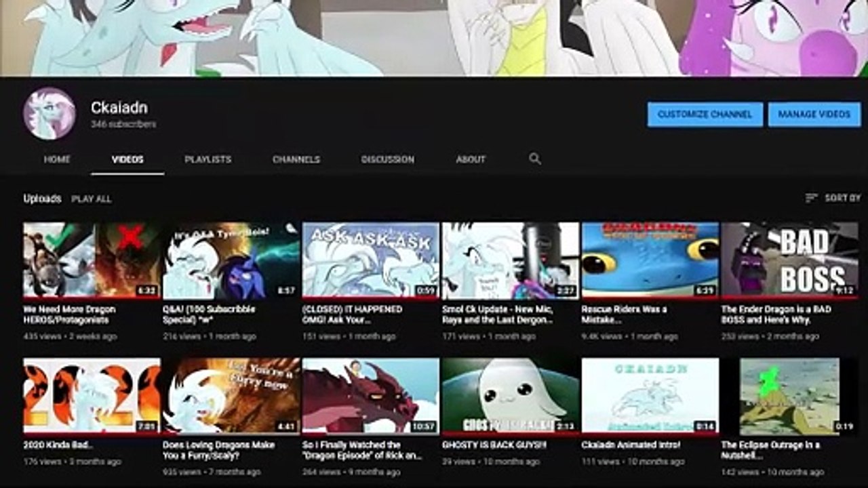Click title The Ender Dragon is a BAD BOSS

(x=775, y=314)
